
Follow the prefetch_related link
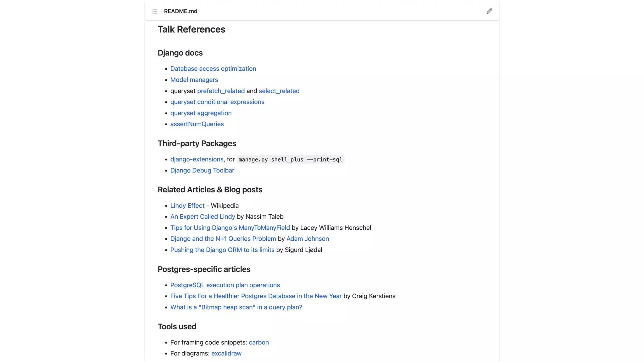pos(221,91)
